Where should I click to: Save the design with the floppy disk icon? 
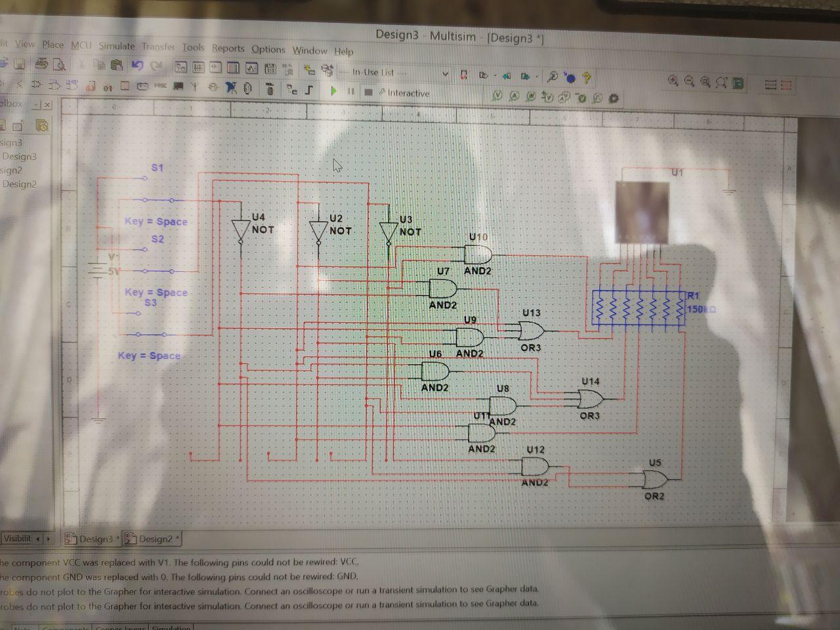tap(20, 64)
